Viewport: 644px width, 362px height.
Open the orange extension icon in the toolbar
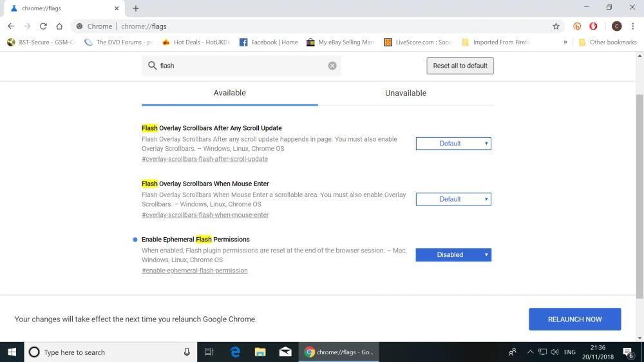point(577,26)
